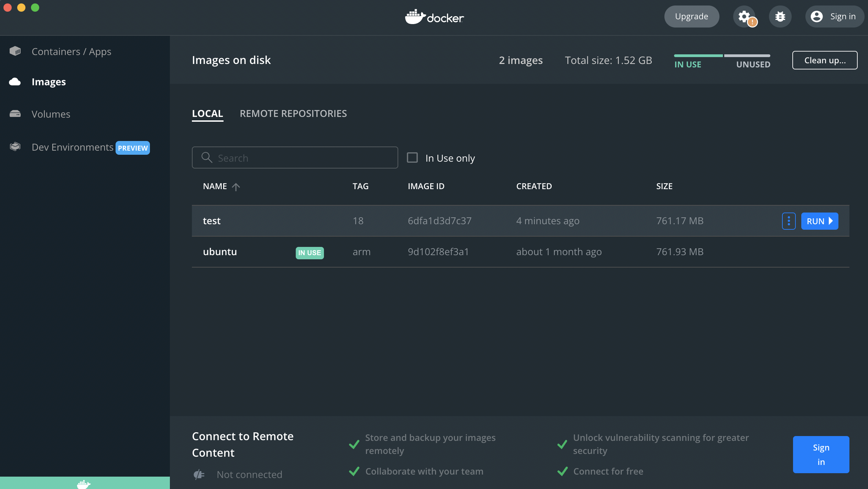868x489 pixels.
Task: Click the Not connected plug icon
Action: (199, 475)
